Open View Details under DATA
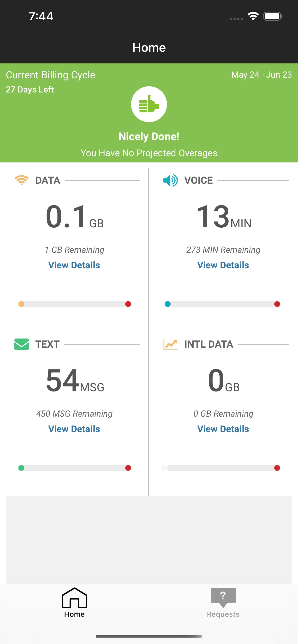The width and height of the screenshot is (298, 644). pyautogui.click(x=74, y=265)
